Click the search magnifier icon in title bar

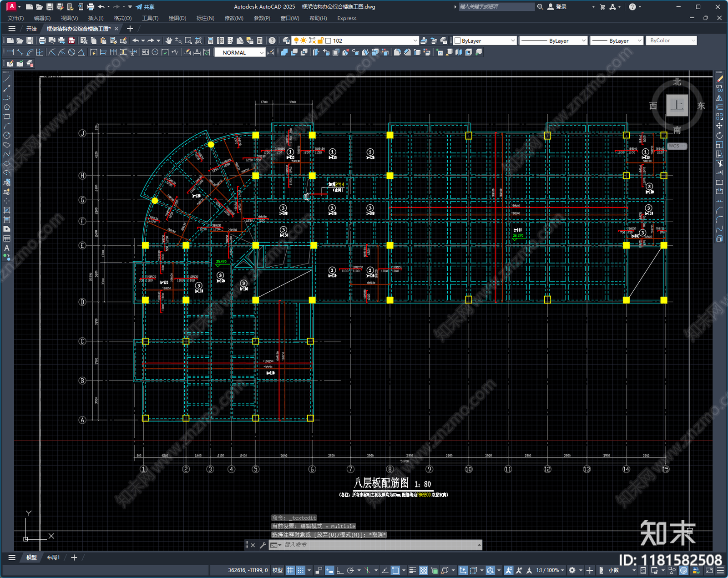click(540, 7)
